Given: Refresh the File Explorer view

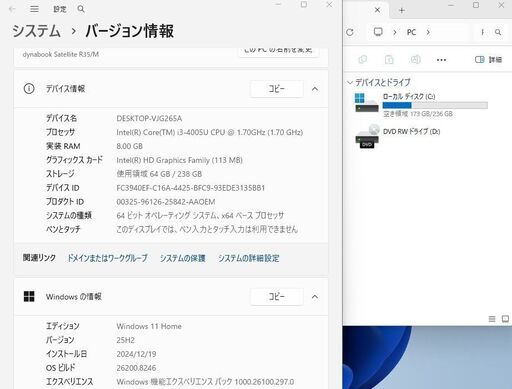Looking at the screenshot, I should [x=350, y=32].
